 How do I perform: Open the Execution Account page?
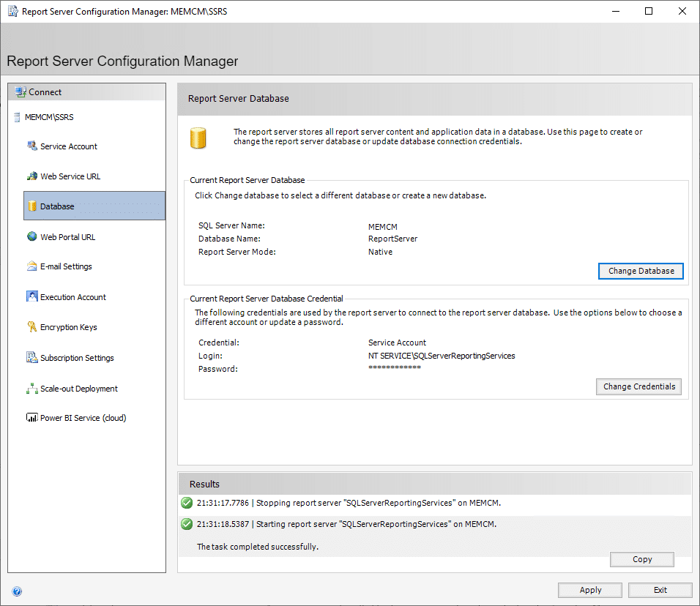point(72,297)
